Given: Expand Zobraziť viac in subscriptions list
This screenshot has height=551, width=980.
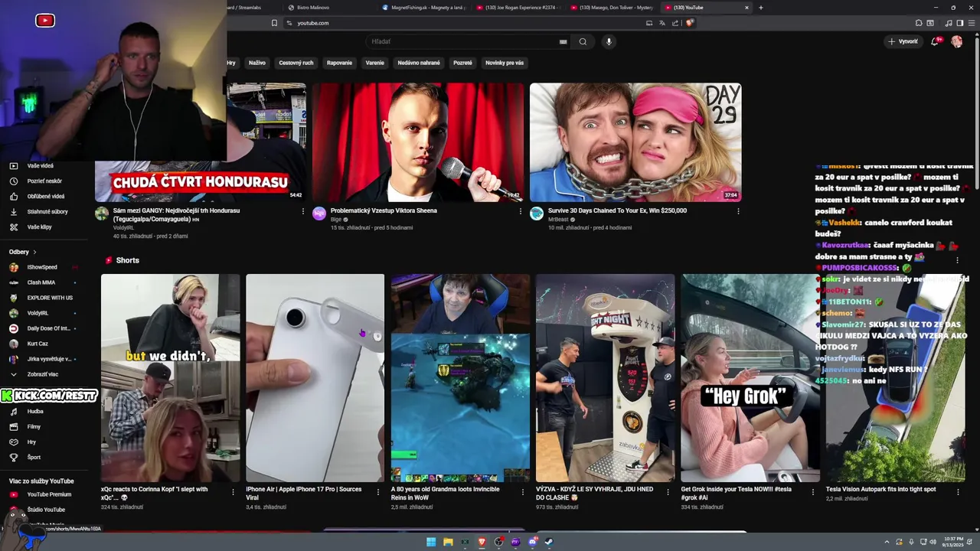Looking at the screenshot, I should (x=43, y=374).
